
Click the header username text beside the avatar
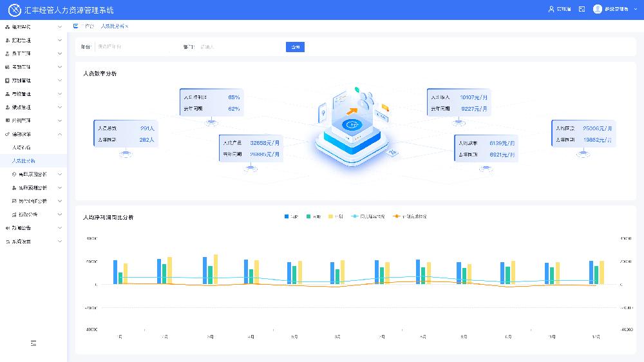[616, 9]
